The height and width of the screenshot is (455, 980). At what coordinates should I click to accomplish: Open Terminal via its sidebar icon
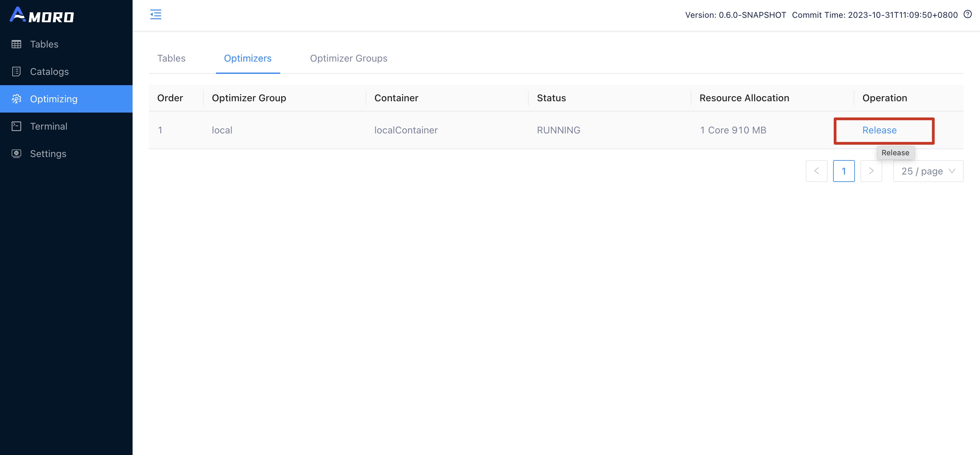(x=16, y=126)
